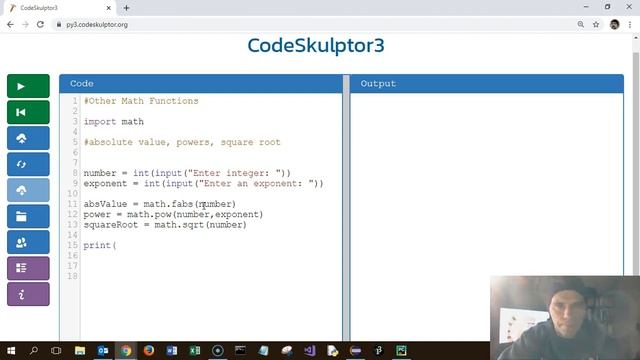The image size is (640, 360).
Task: Open local file with folder button
Action: 28,216
